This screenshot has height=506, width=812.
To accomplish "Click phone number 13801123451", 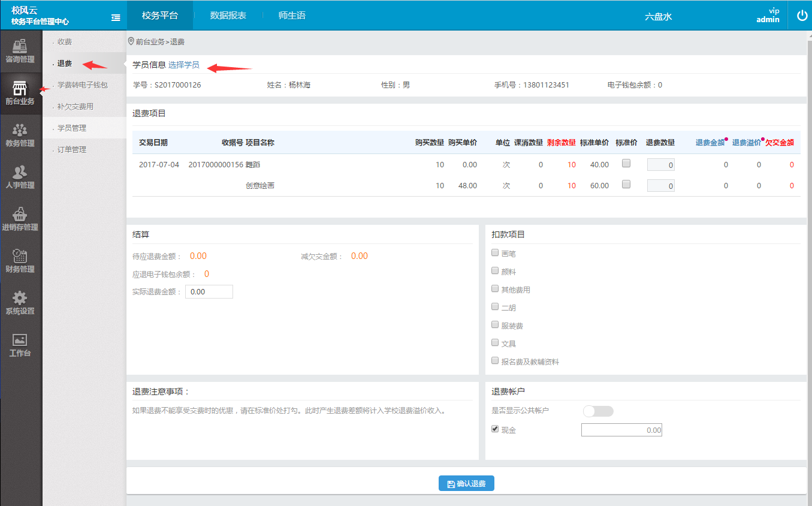I will 546,85.
